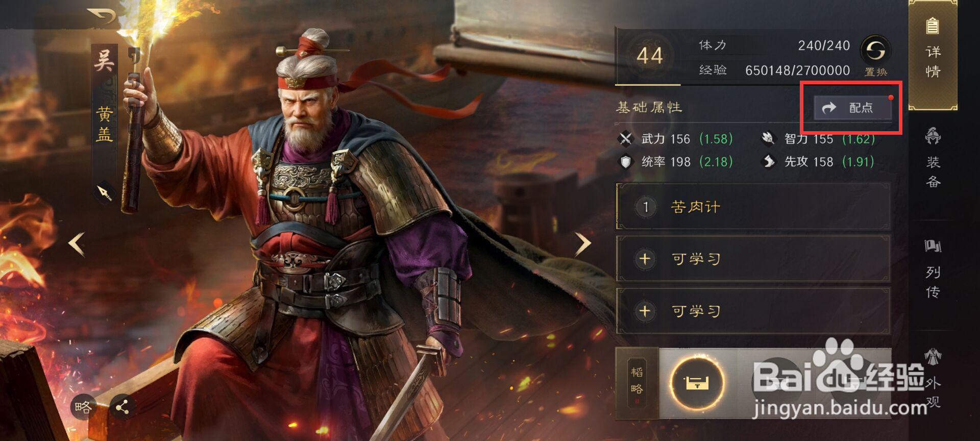
Task: Tap the 置换 swap circular icon
Action: pyautogui.click(x=876, y=51)
